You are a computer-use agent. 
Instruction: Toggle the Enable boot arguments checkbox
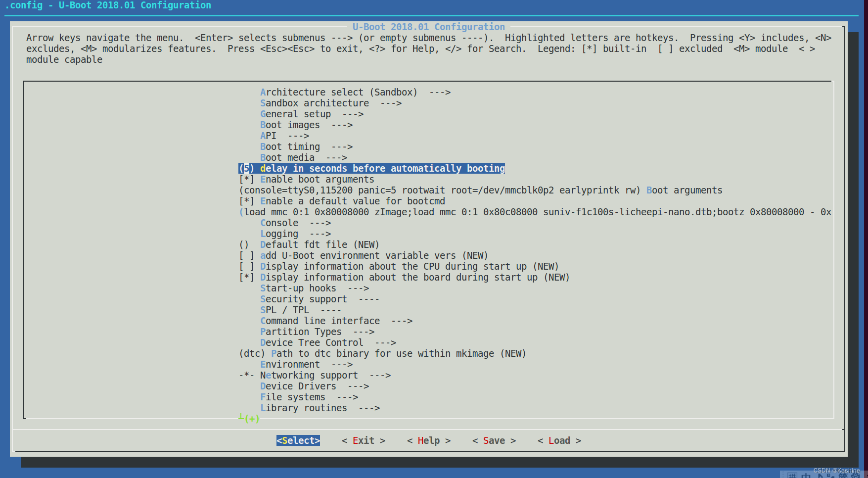point(246,180)
